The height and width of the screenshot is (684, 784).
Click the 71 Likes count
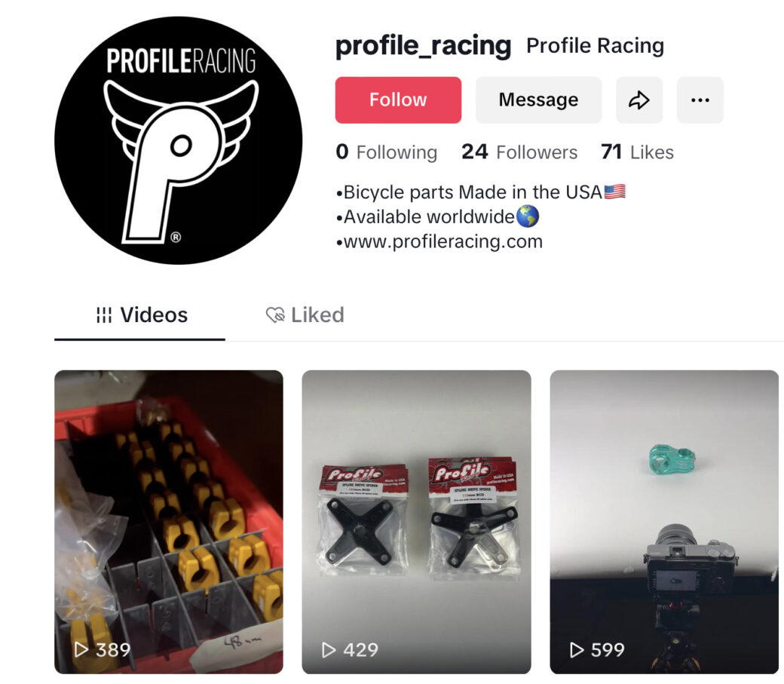pyautogui.click(x=638, y=152)
